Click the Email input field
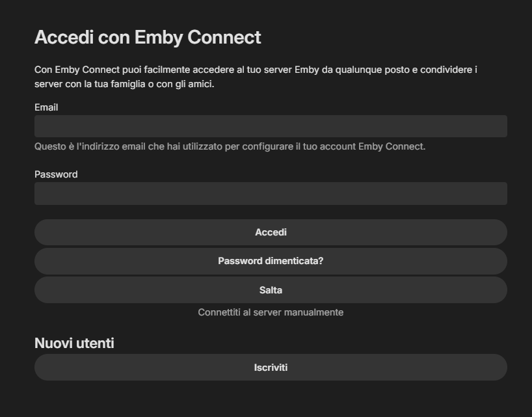This screenshot has width=532, height=417. pos(271,126)
